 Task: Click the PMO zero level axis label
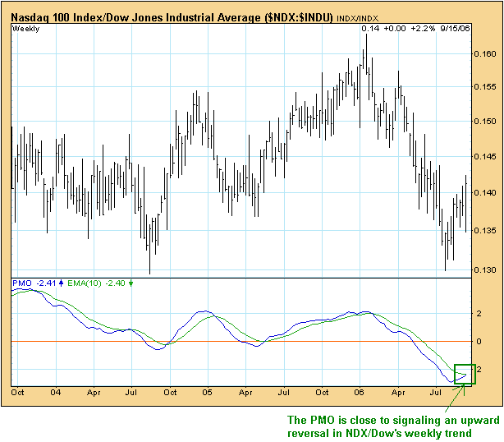click(x=479, y=341)
